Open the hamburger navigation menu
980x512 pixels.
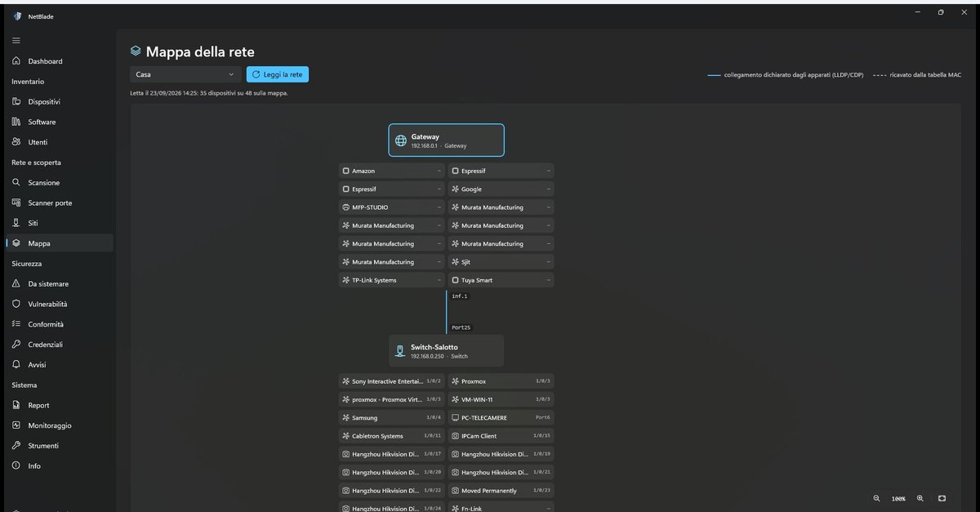(16, 40)
